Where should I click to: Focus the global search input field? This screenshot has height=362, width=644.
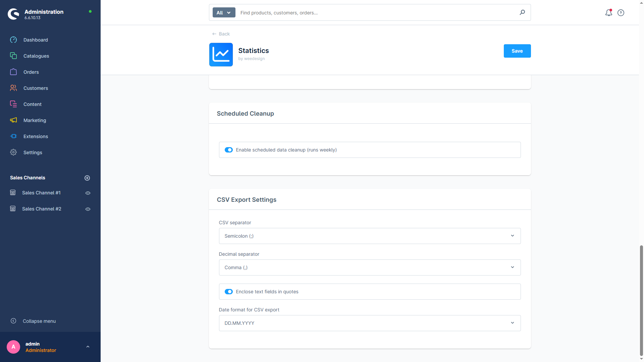pyautogui.click(x=376, y=13)
